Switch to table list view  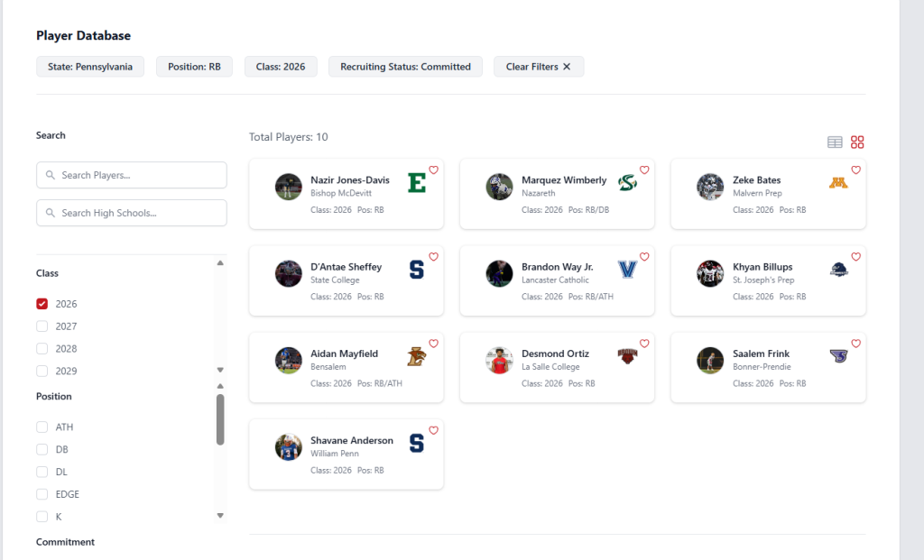pos(835,142)
